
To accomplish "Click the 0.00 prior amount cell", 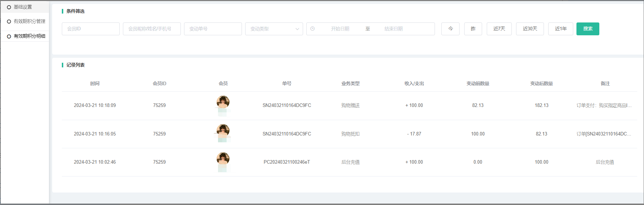I will pos(478,162).
